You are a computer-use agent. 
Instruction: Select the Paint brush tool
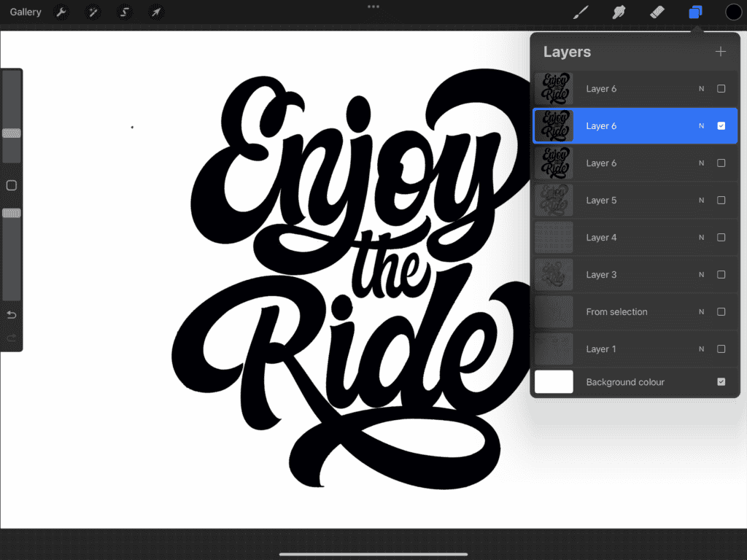[581, 12]
